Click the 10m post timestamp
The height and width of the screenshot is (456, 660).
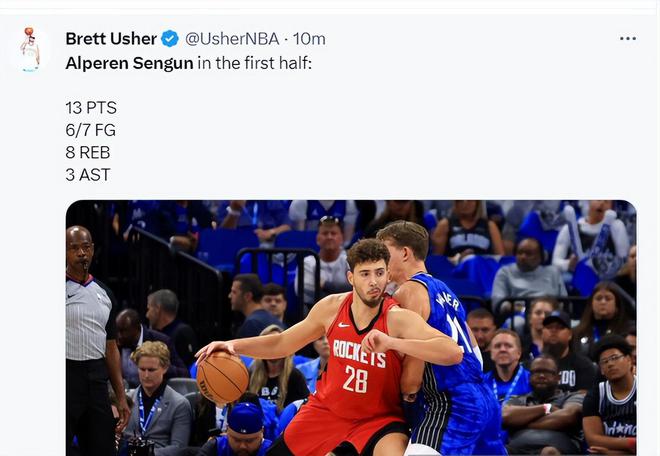point(310,39)
